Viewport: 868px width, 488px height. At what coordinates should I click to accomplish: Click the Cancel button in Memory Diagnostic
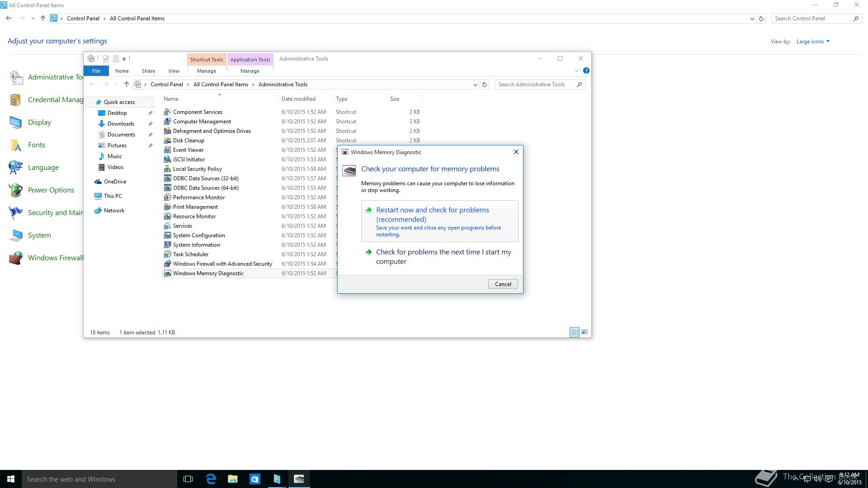(503, 284)
